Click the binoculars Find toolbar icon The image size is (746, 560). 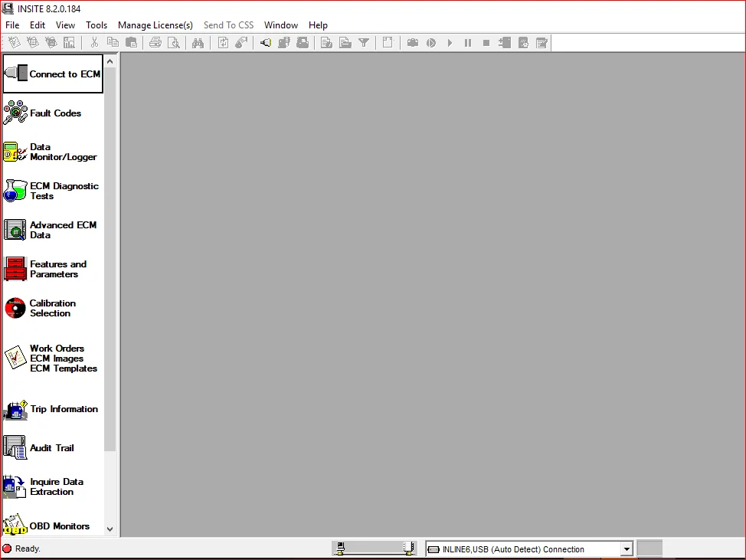pyautogui.click(x=198, y=43)
